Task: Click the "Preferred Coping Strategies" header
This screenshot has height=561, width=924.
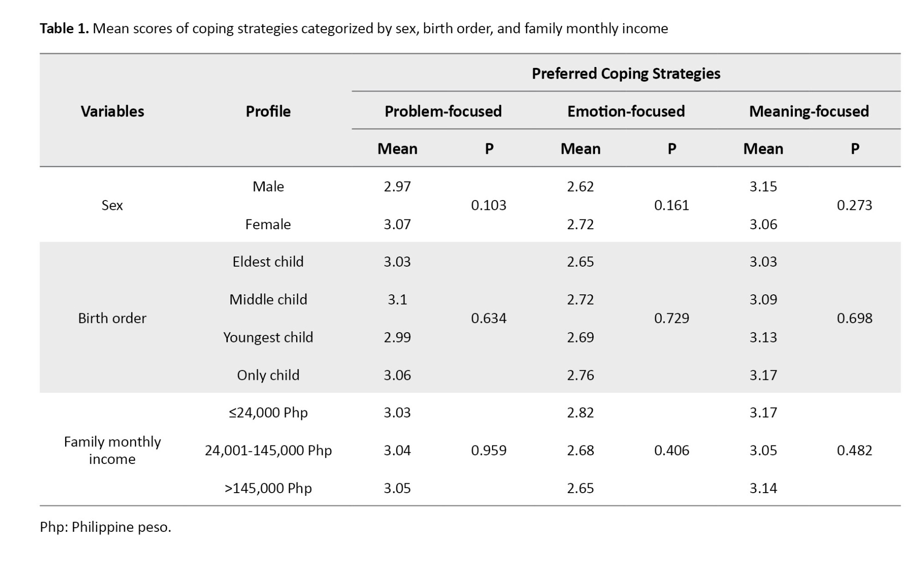Action: click(626, 73)
